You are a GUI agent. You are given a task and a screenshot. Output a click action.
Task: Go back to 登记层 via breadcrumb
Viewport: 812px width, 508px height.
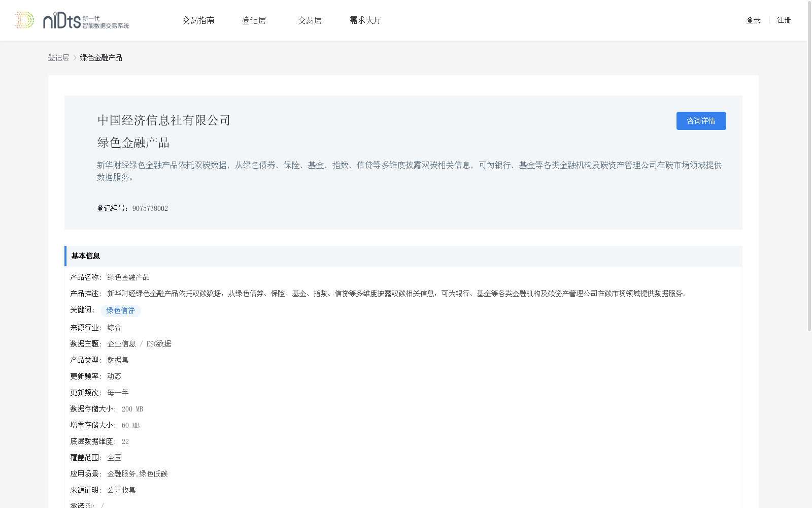click(x=58, y=58)
